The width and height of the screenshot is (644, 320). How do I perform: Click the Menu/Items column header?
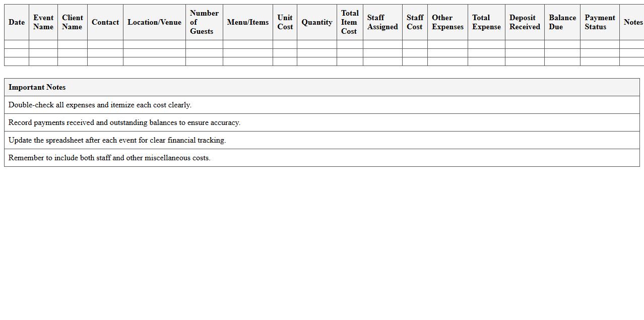(x=247, y=22)
